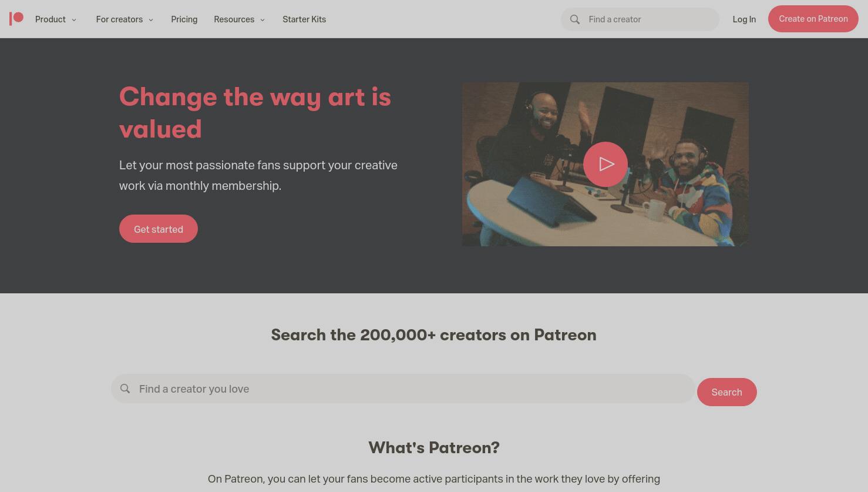The width and height of the screenshot is (868, 492).
Task: Open the For creators menu label
Action: 119,19
